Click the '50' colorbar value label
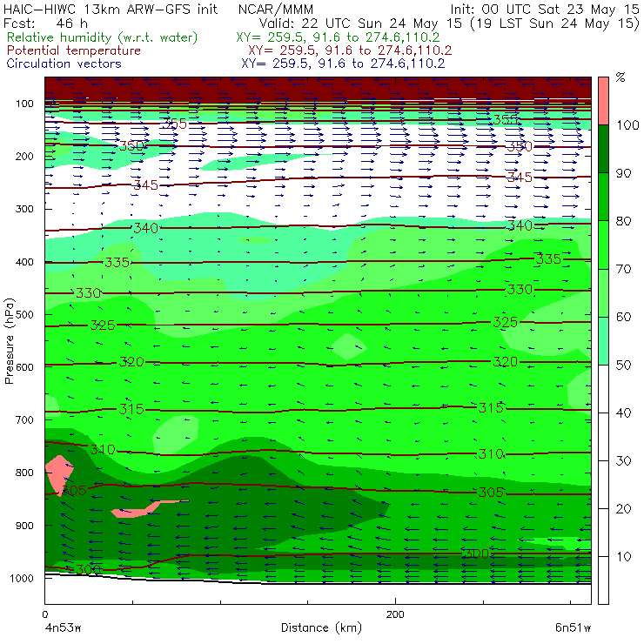Viewport: 644px width, 644px height. [624, 366]
